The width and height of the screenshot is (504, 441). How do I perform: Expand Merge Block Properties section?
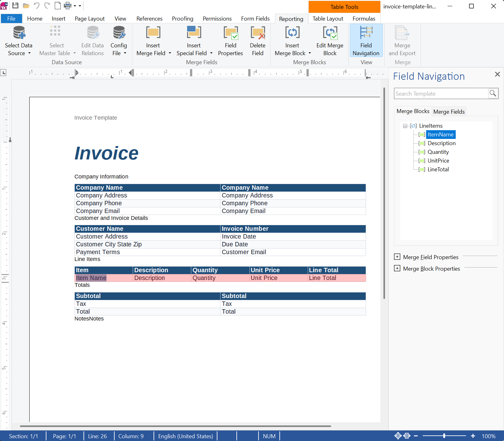click(397, 268)
